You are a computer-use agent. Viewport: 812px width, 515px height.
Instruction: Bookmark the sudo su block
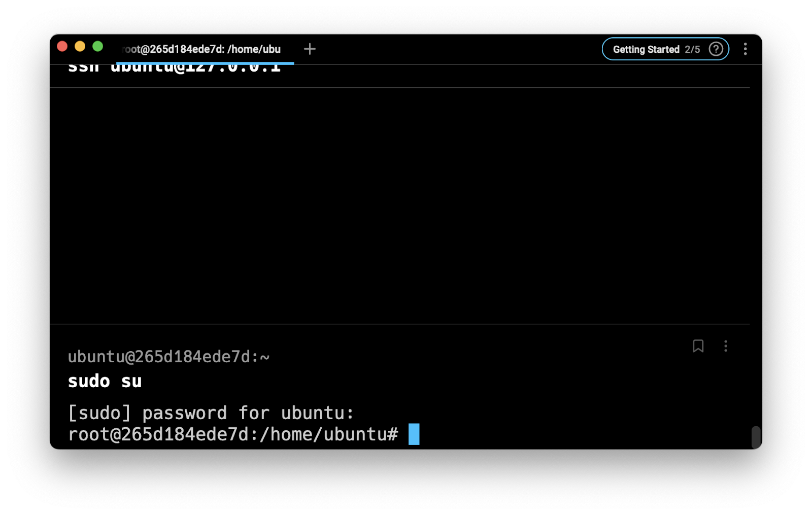click(698, 346)
